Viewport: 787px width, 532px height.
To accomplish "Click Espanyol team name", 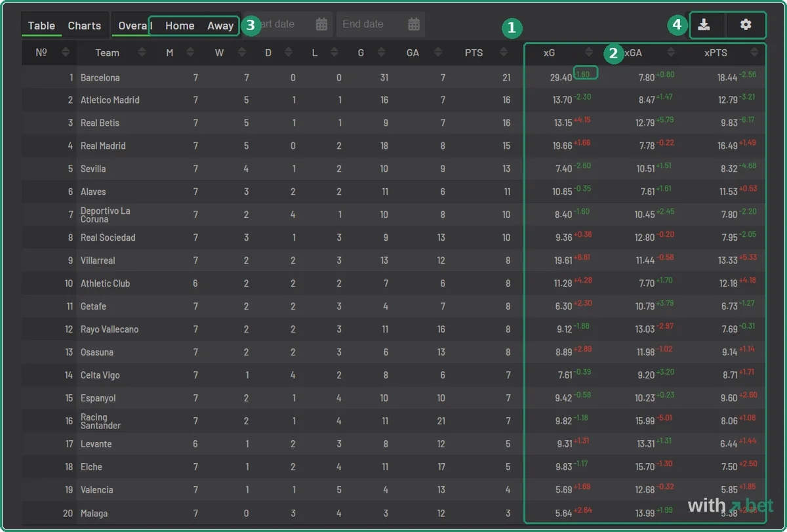I will point(98,398).
